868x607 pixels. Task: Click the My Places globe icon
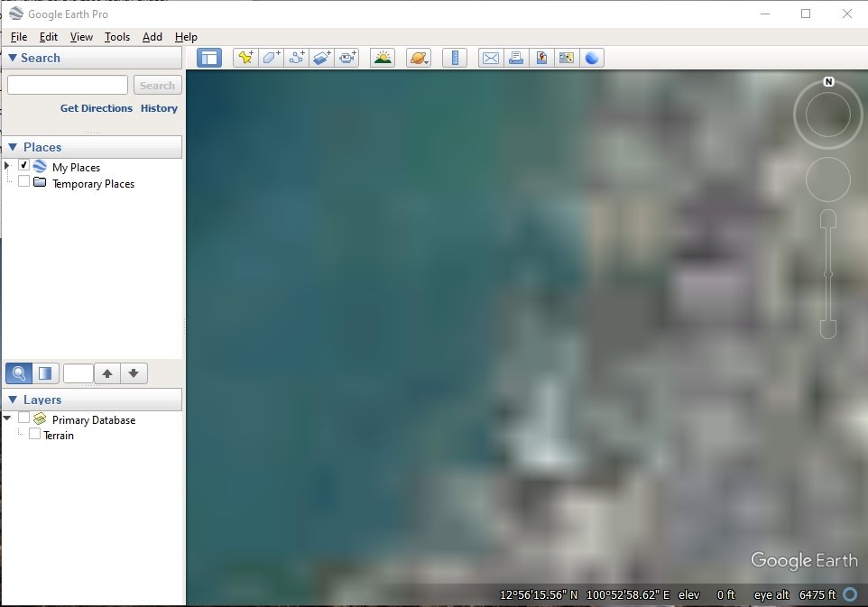point(40,166)
